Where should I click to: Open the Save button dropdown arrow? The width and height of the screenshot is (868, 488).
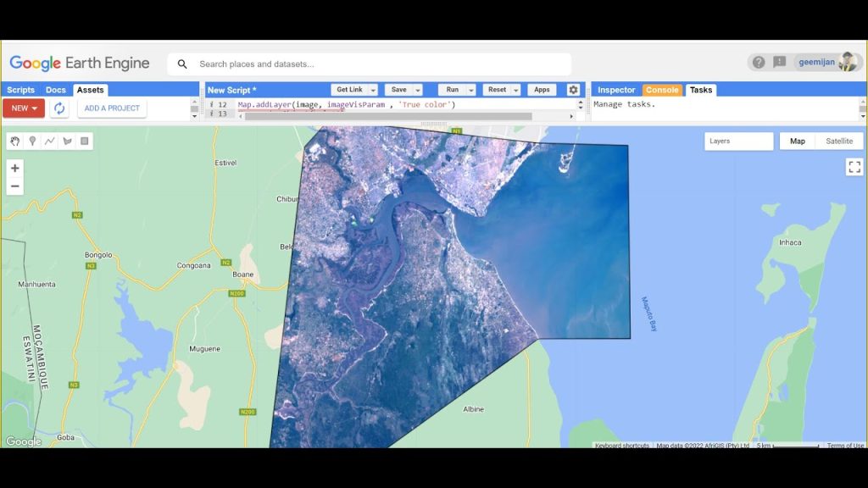[x=419, y=89]
